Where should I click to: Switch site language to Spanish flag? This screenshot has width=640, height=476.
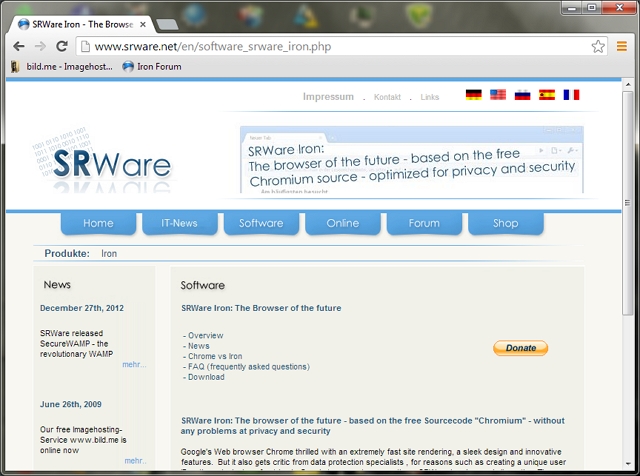click(547, 95)
